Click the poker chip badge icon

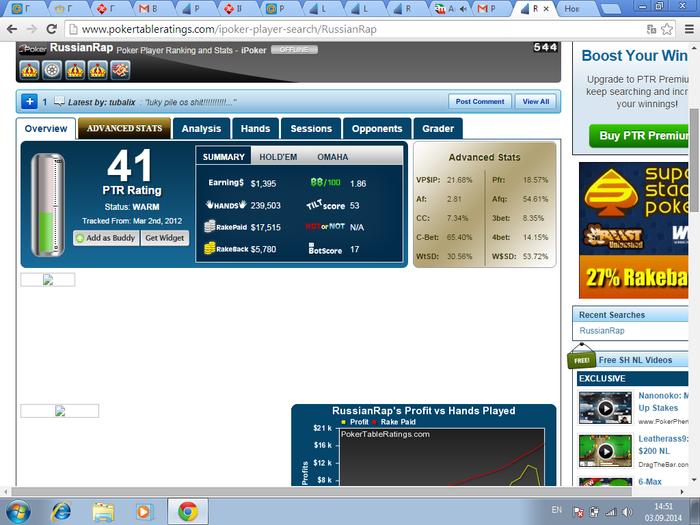pos(52,70)
